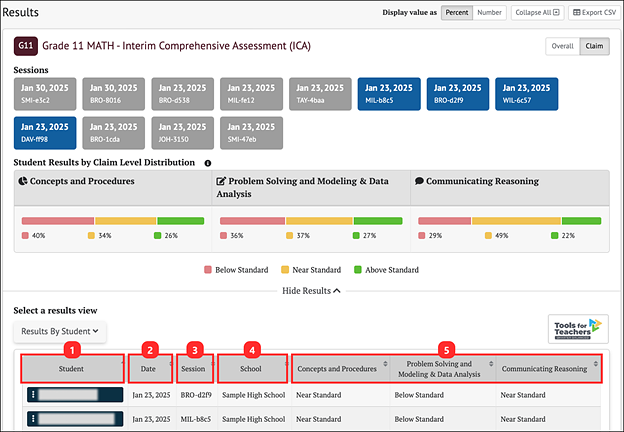Open the Tools for Teachers logo
The image size is (624, 432).
[579, 330]
